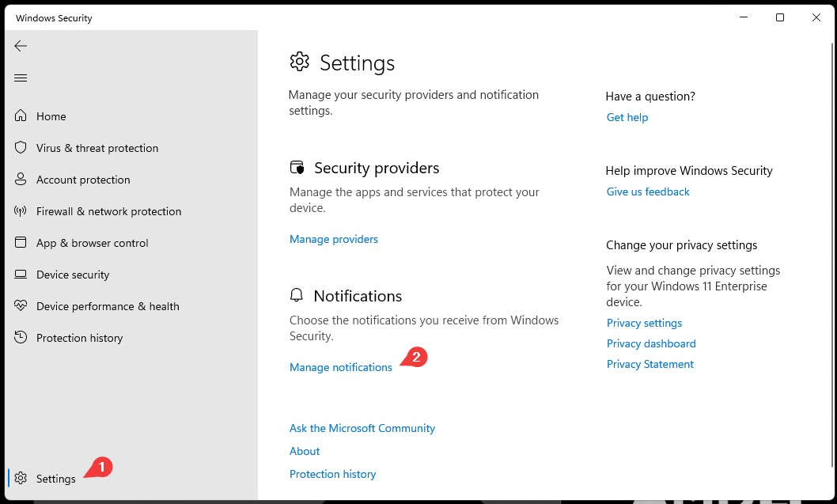This screenshot has height=504, width=837.
Task: Open the Settings gear in sidebar
Action: [x=21, y=479]
